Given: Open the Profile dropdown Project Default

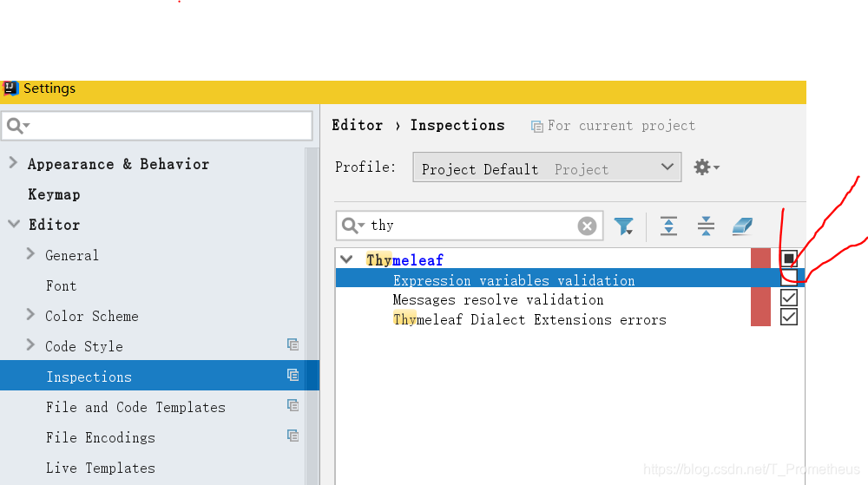Looking at the screenshot, I should pyautogui.click(x=547, y=167).
